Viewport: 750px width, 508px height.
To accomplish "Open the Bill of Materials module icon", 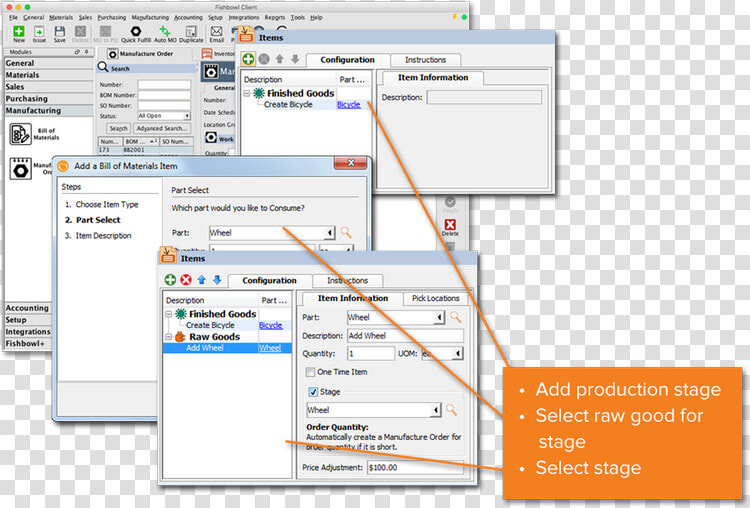I will click(21, 134).
